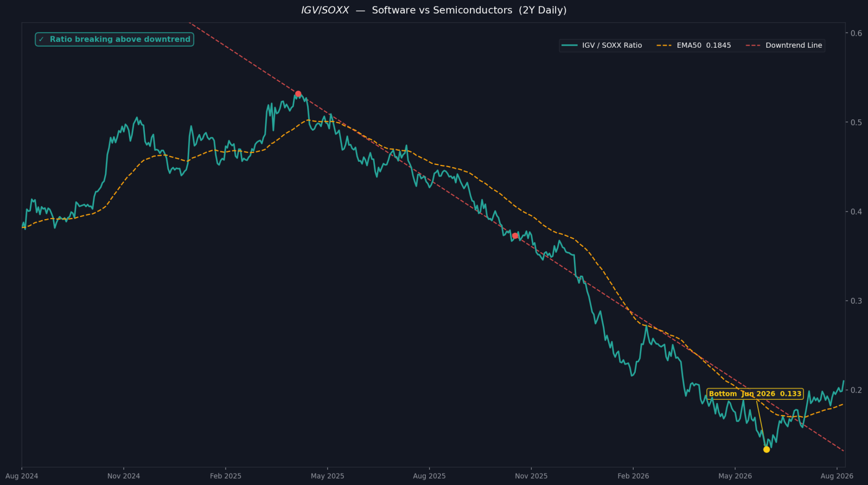Click the 0.6 y-axis tick label
This screenshot has height=485, width=868.
point(856,34)
